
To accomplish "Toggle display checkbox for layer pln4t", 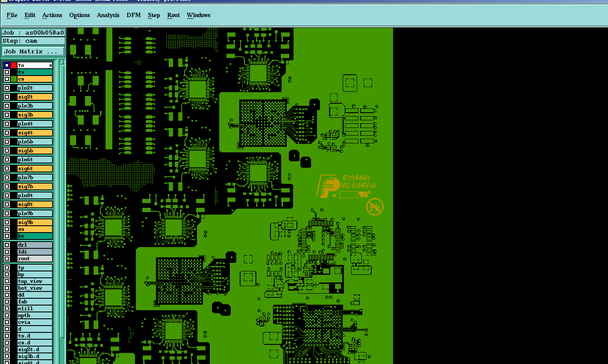I will coord(7,124).
